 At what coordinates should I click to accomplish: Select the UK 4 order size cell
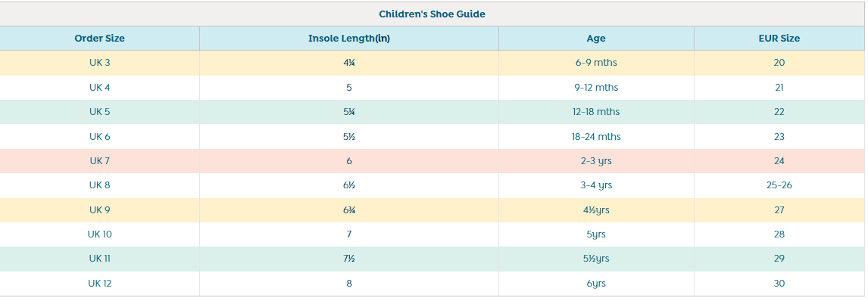pyautogui.click(x=100, y=87)
